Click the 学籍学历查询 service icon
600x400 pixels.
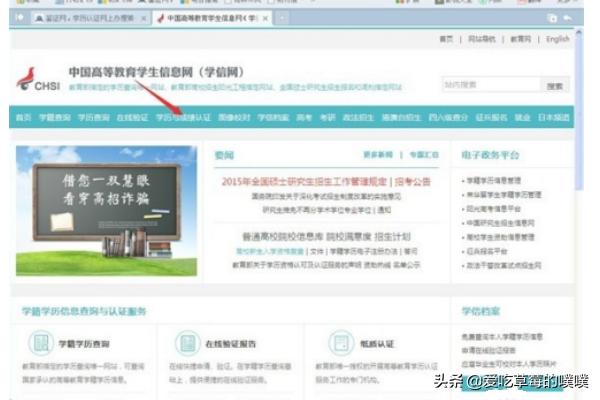point(41,343)
